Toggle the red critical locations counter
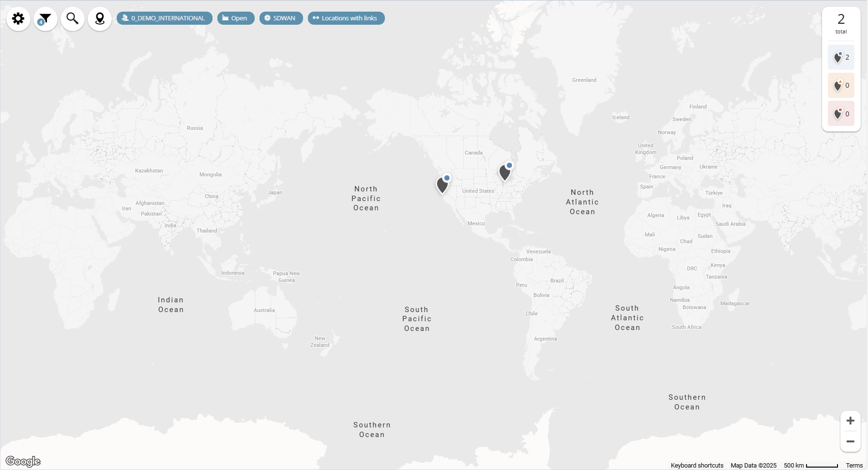Screen dimensions: 868x470 841,114
